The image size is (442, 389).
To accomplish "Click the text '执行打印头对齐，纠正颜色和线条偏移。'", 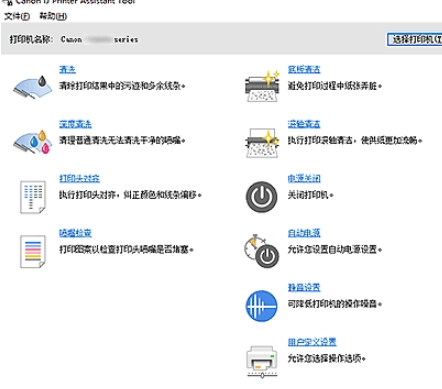I will 130,195.
